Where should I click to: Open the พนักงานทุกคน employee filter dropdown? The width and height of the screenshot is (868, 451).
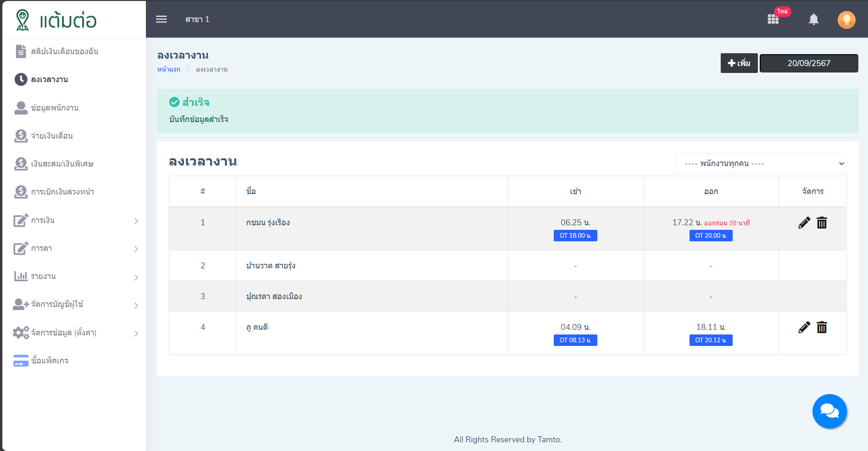(x=760, y=164)
